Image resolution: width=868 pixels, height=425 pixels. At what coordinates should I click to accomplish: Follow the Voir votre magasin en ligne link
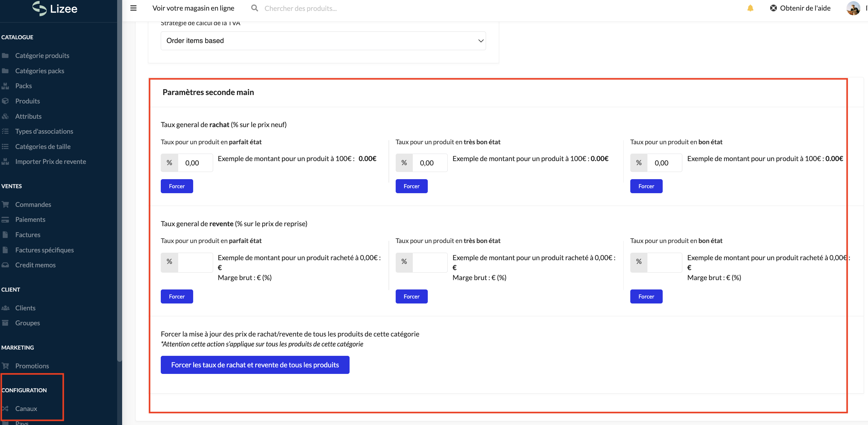coord(193,8)
